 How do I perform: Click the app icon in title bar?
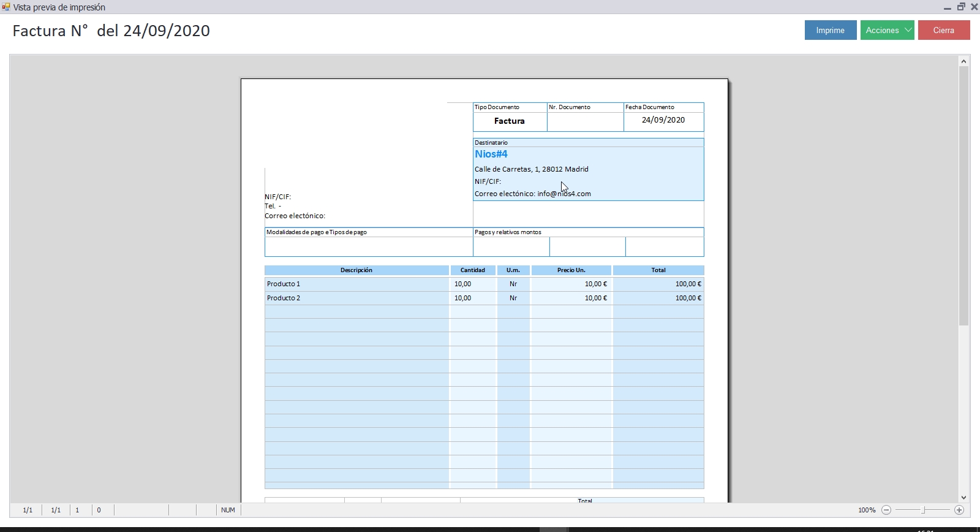click(x=6, y=7)
